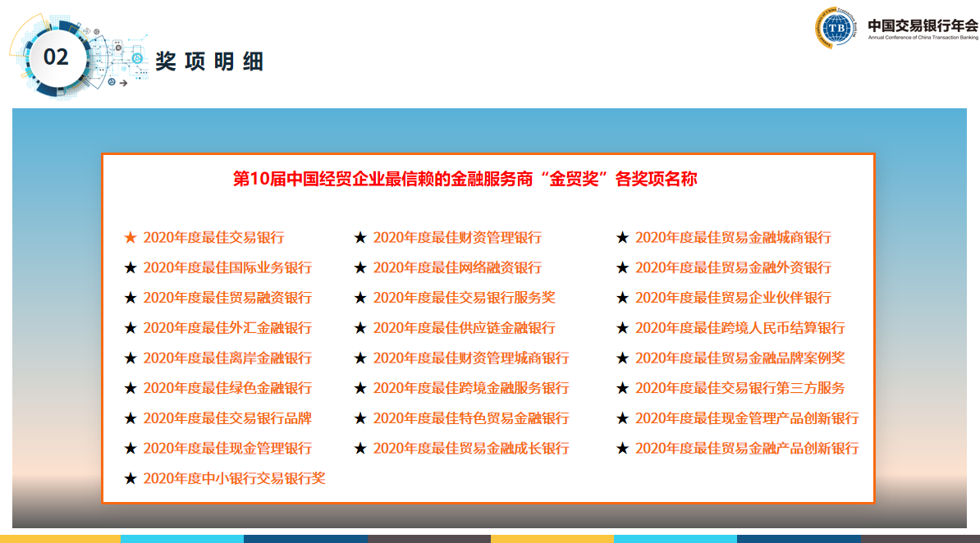Screen dimensions: 980x543
Task: Open the 2020年度最佳网络融资银行 award
Action: tap(457, 268)
